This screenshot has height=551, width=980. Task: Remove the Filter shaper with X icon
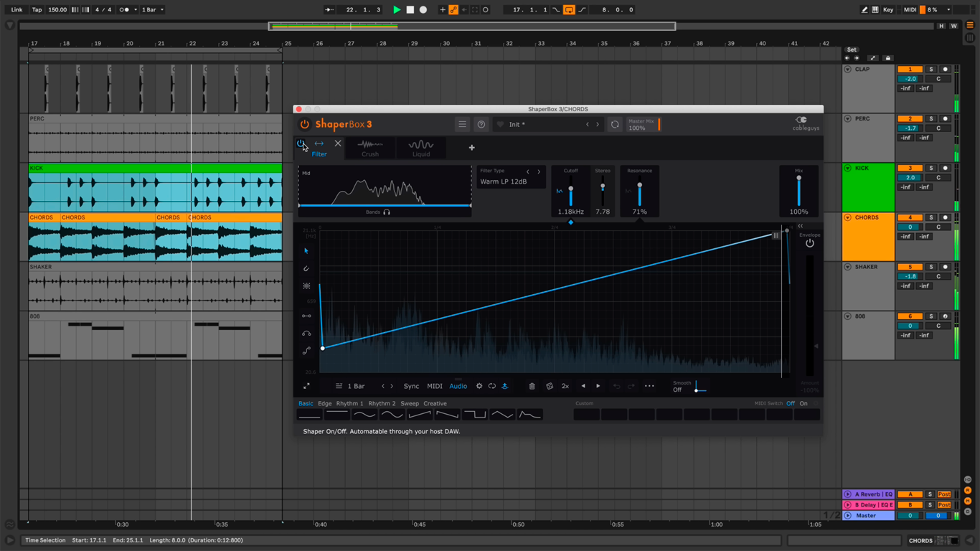coord(338,143)
